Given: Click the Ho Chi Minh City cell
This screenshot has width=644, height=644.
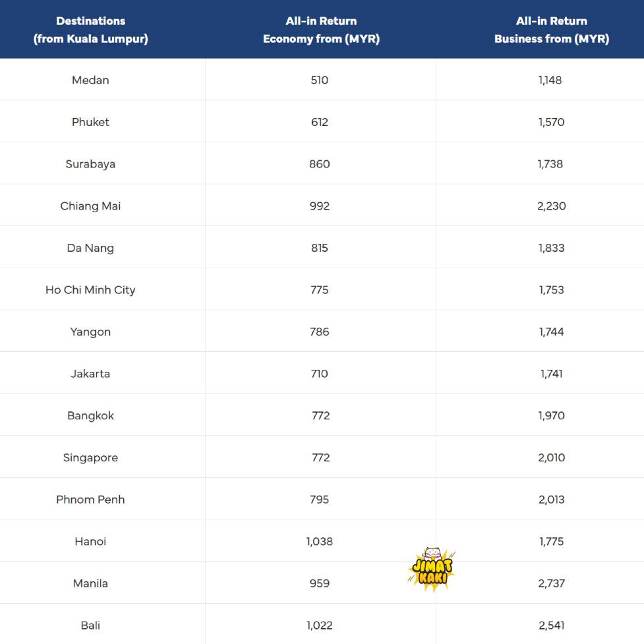Looking at the screenshot, I should coord(91,290).
